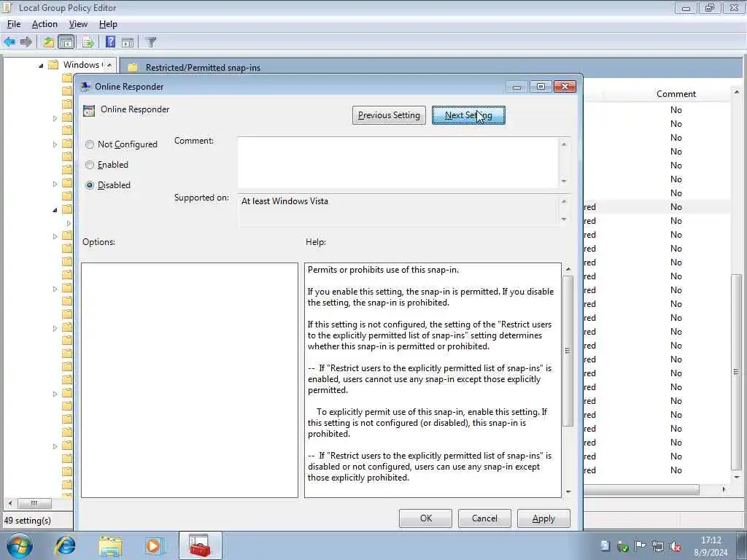Open Windows Explorer folder on taskbar
This screenshot has height=560, width=747.
(x=111, y=546)
